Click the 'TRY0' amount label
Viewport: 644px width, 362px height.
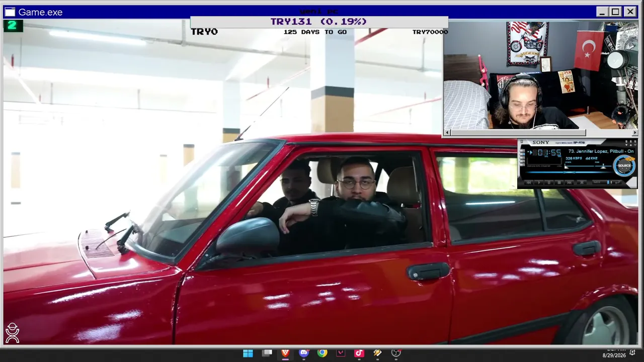click(x=204, y=32)
